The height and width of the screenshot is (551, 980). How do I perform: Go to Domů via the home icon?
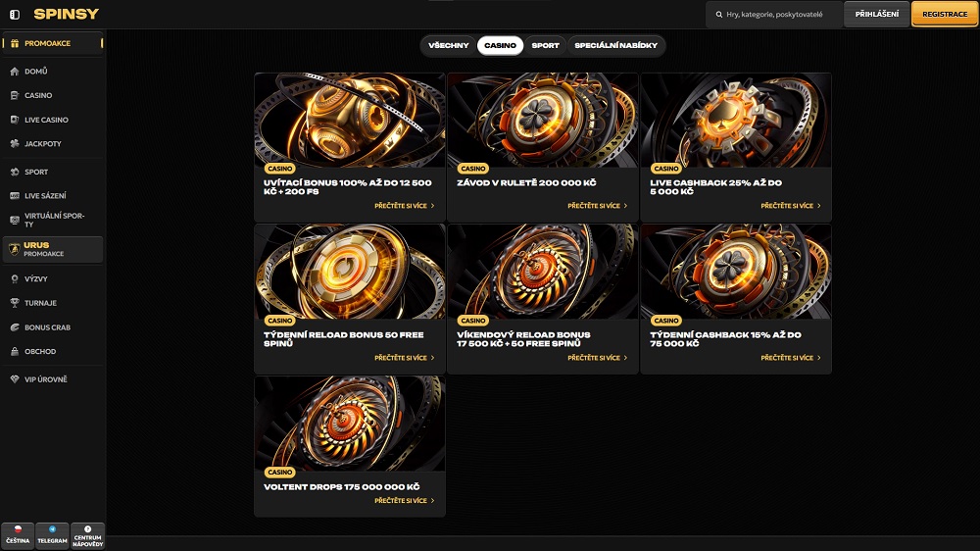tap(15, 72)
